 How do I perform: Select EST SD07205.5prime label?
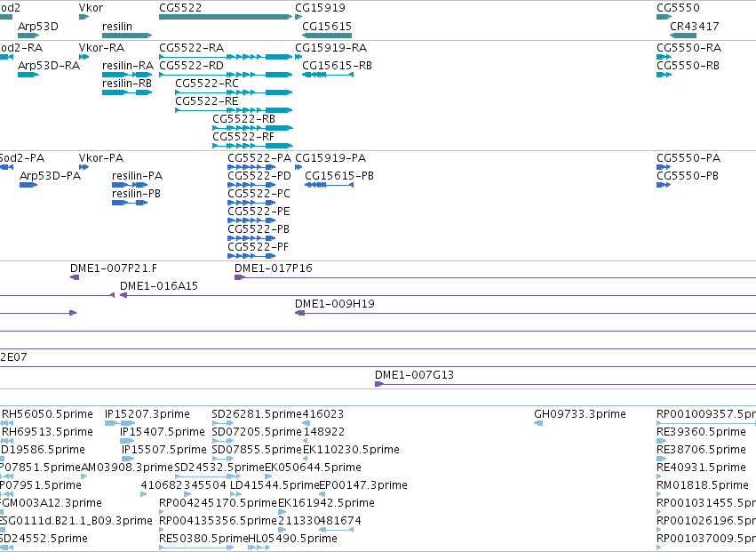257,431
